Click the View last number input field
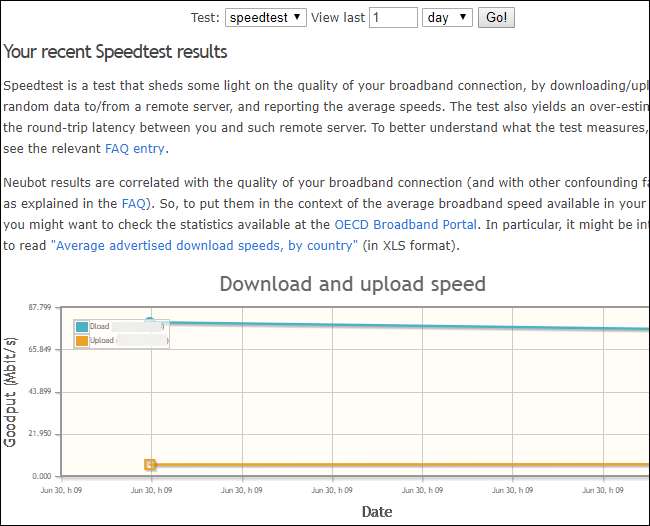650x526 pixels. (393, 17)
